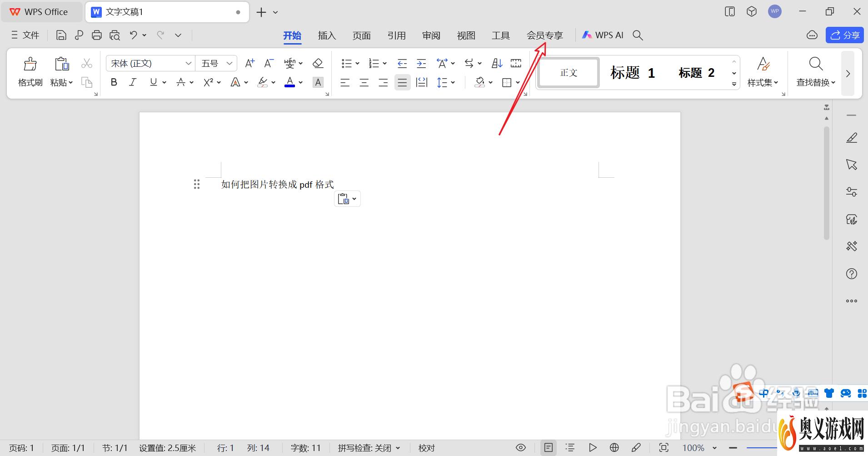Toggle Italic formatting
This screenshot has width=868, height=456.
(x=133, y=82)
